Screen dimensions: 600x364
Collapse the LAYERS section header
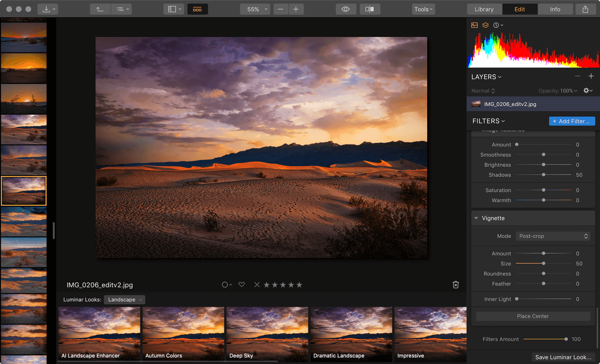point(486,77)
